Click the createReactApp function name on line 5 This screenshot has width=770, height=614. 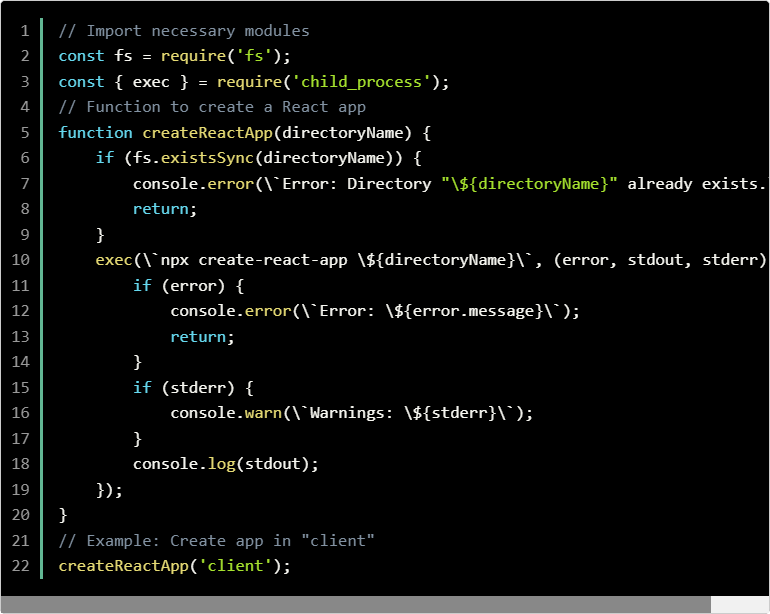[x=207, y=133]
